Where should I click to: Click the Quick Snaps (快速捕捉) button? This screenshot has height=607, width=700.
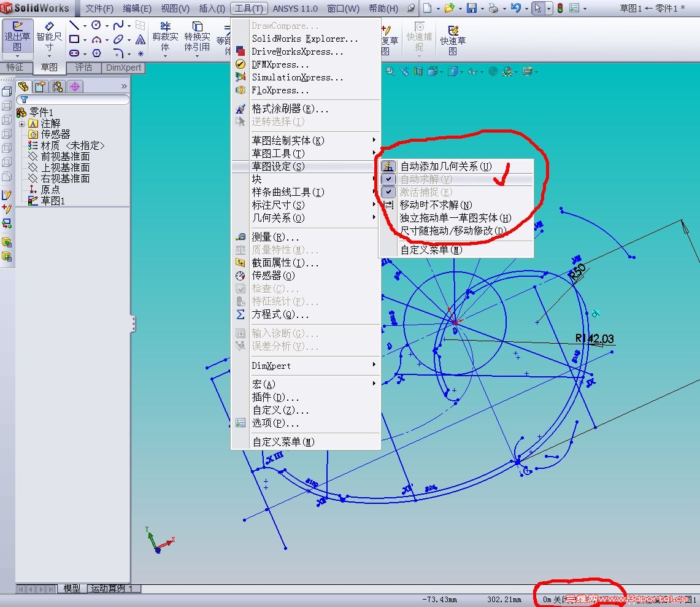pos(419,37)
